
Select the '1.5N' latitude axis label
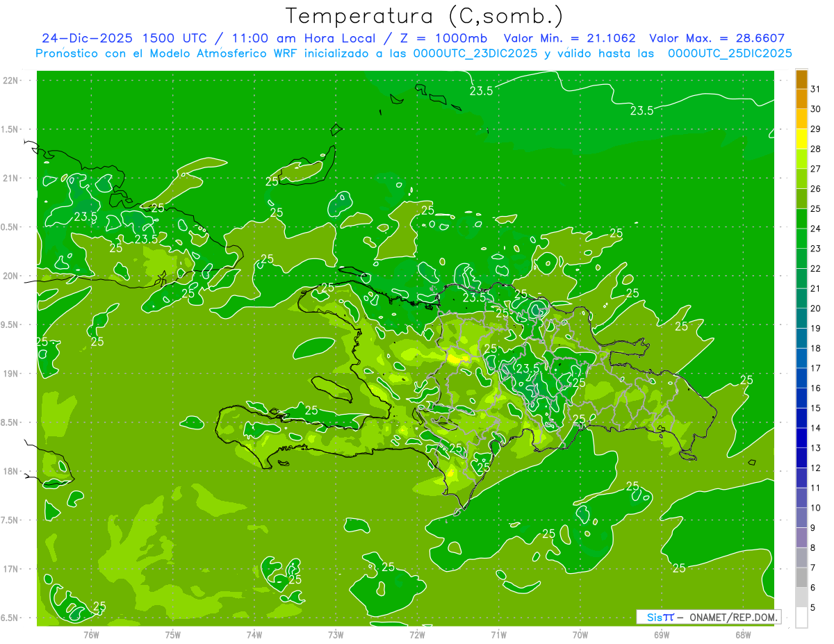(10, 129)
